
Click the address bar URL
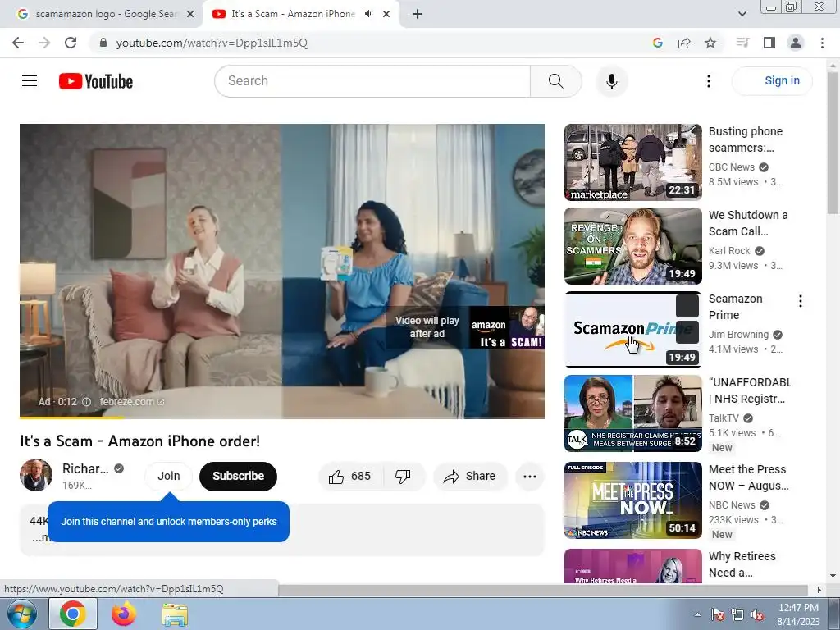[x=212, y=43]
